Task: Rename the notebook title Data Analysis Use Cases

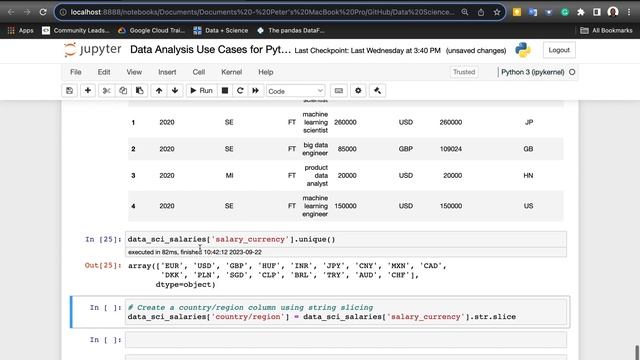Action: [x=210, y=50]
